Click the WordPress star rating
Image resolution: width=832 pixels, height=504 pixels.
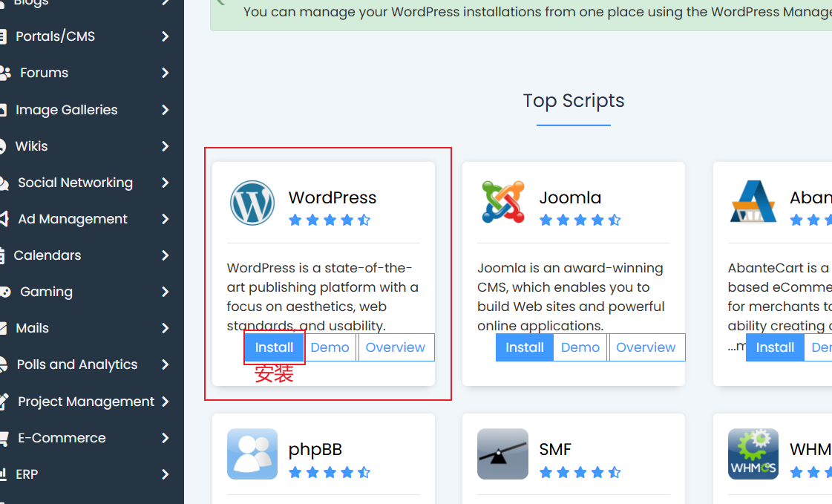(329, 220)
